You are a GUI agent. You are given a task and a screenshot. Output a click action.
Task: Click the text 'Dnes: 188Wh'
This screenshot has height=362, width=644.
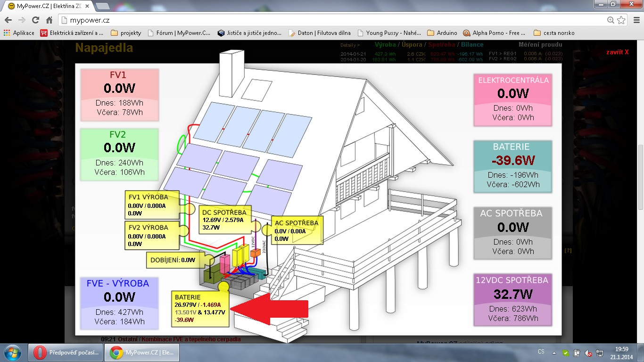point(119,103)
